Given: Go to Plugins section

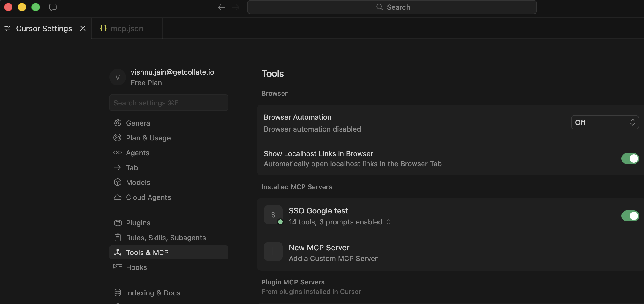Looking at the screenshot, I should point(169,223).
